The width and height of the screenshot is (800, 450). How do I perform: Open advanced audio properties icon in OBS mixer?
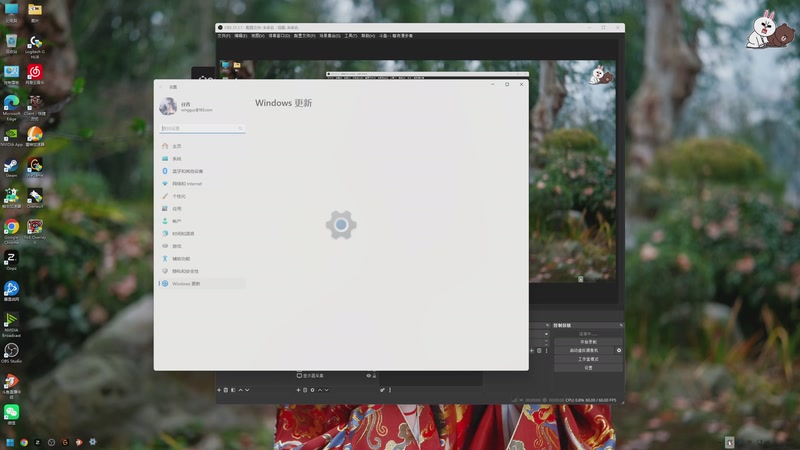(382, 390)
